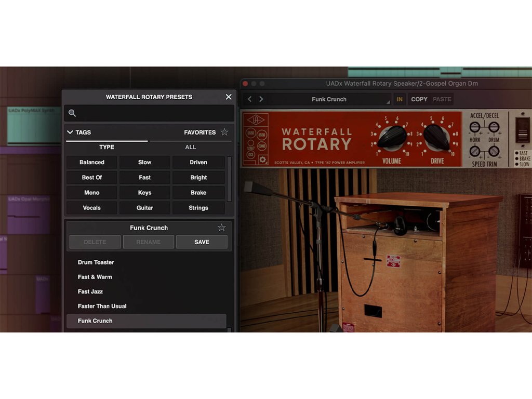The width and height of the screenshot is (532, 399).
Task: Select Funk Crunch in the preset list
Action: click(x=147, y=321)
